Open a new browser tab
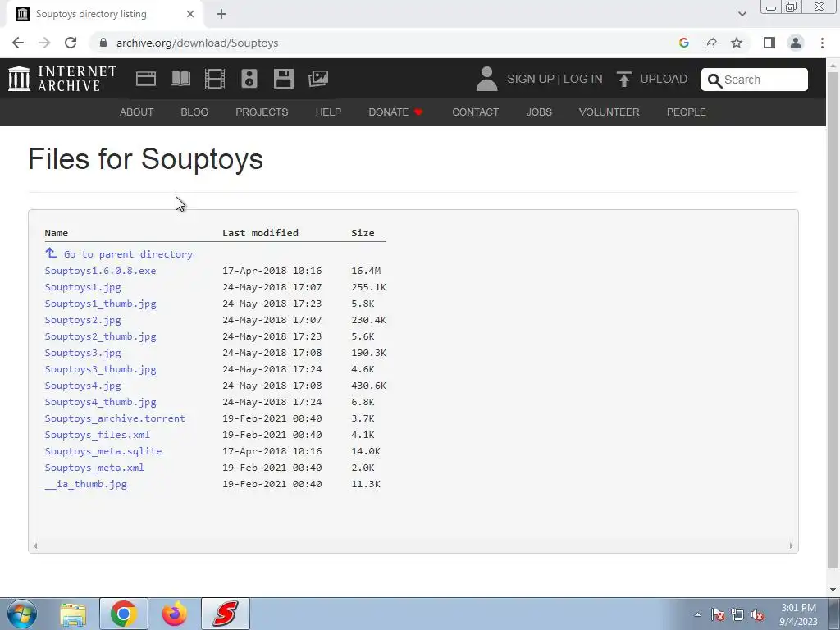The image size is (840, 630). point(221,14)
